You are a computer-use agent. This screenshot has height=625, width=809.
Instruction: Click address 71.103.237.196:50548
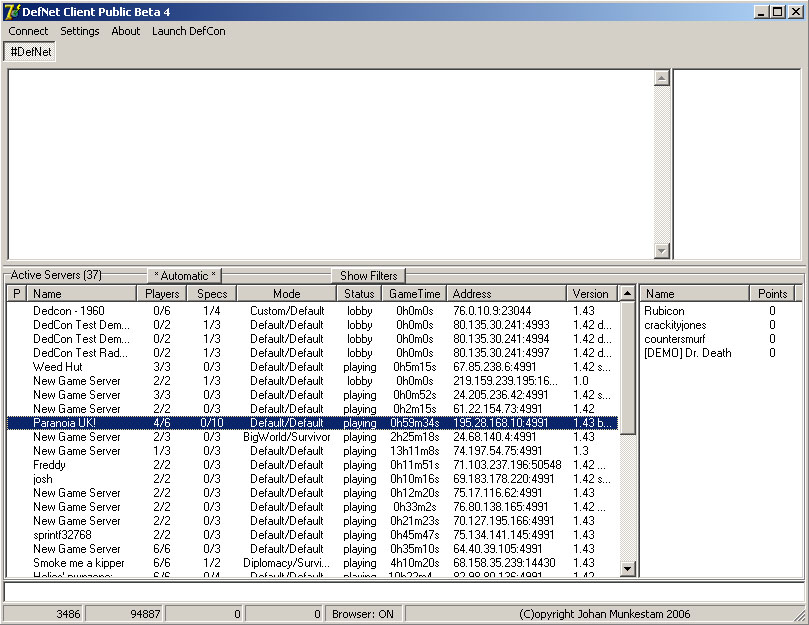507,465
